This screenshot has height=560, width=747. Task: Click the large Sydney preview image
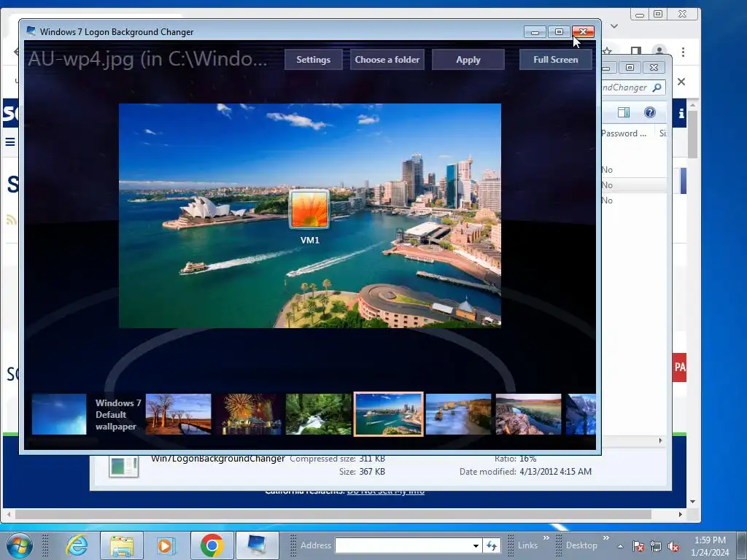point(309,216)
